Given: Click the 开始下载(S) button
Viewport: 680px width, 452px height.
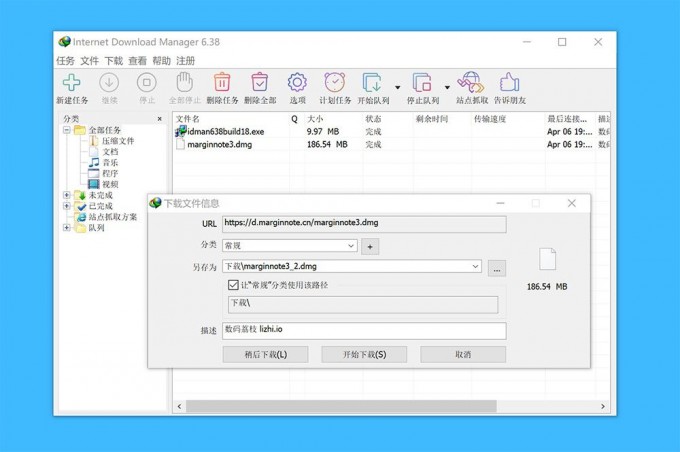Looking at the screenshot, I should point(363,354).
